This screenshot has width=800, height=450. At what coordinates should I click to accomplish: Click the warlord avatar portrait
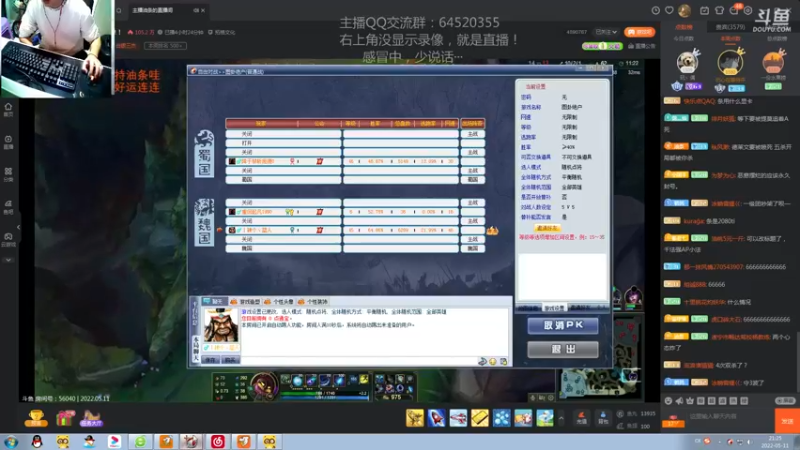(x=220, y=325)
